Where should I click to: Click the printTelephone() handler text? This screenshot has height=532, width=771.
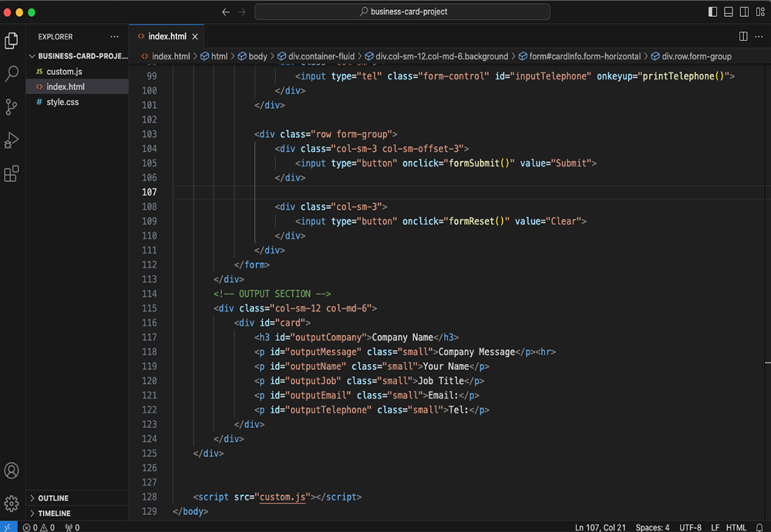click(683, 76)
